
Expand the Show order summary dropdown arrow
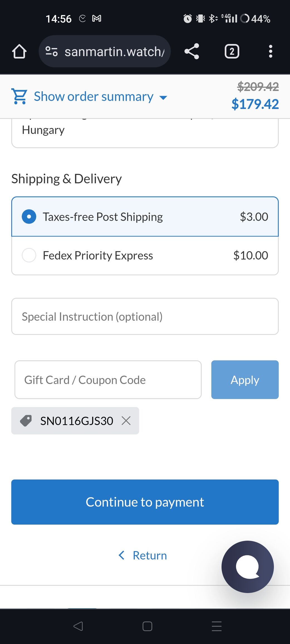(163, 97)
